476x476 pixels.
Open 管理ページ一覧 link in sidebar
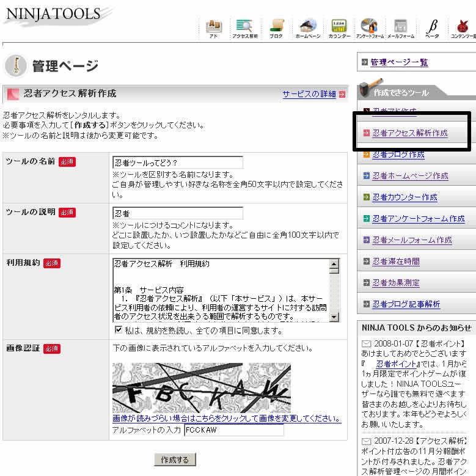(x=399, y=62)
